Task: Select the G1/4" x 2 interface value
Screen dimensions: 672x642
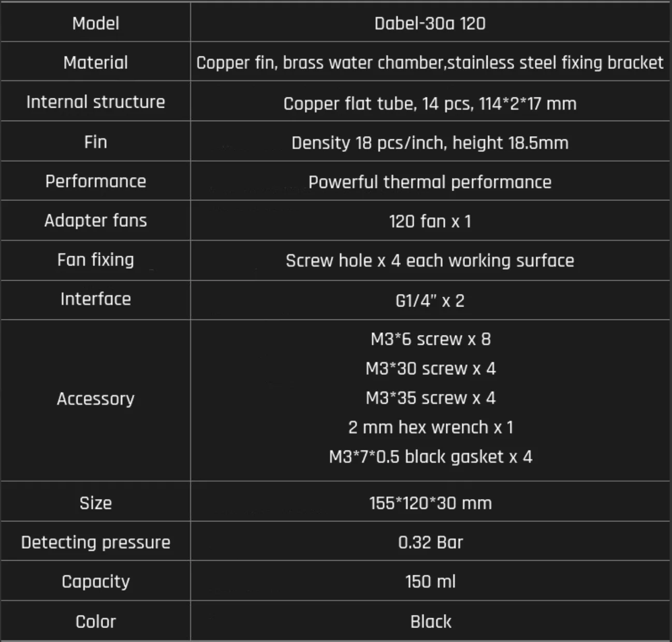Action: [x=430, y=300]
